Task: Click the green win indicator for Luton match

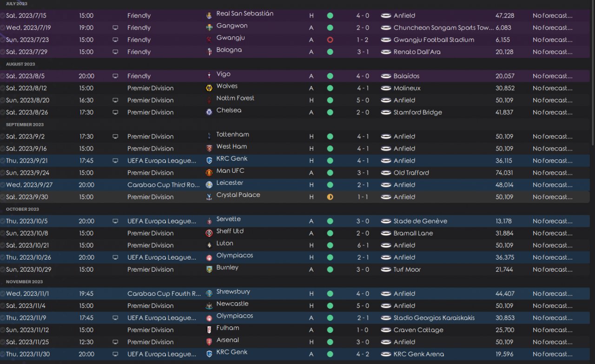Action: click(330, 245)
